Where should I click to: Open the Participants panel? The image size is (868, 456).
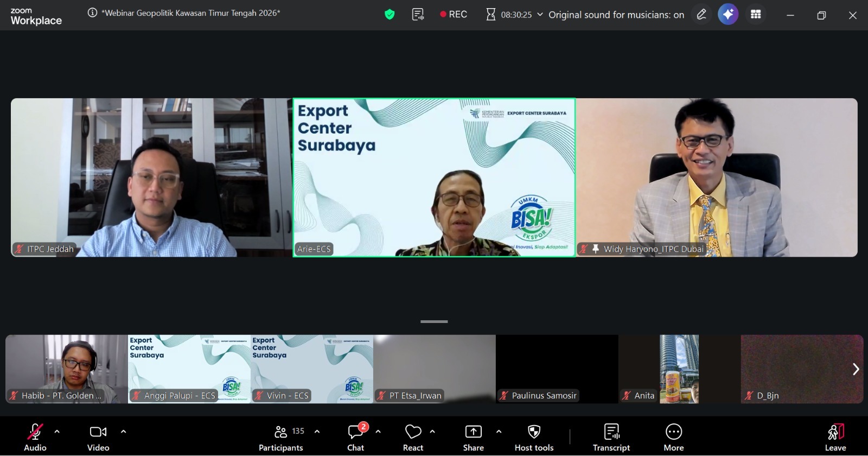pyautogui.click(x=281, y=438)
